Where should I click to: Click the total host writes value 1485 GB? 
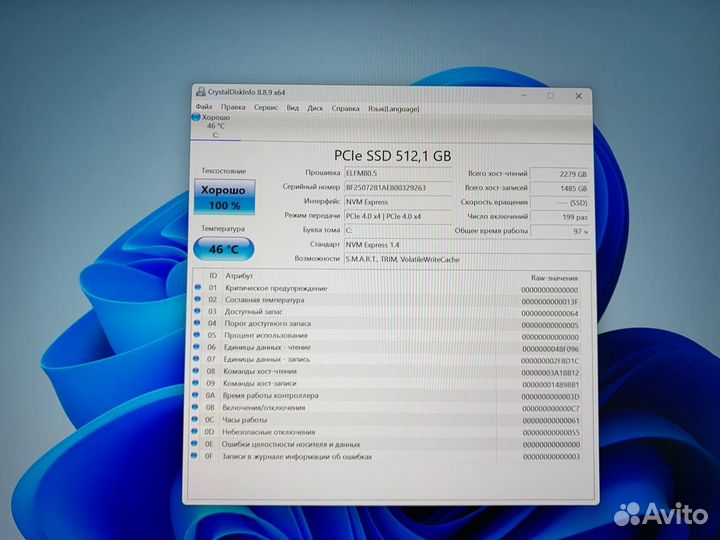[x=560, y=188]
